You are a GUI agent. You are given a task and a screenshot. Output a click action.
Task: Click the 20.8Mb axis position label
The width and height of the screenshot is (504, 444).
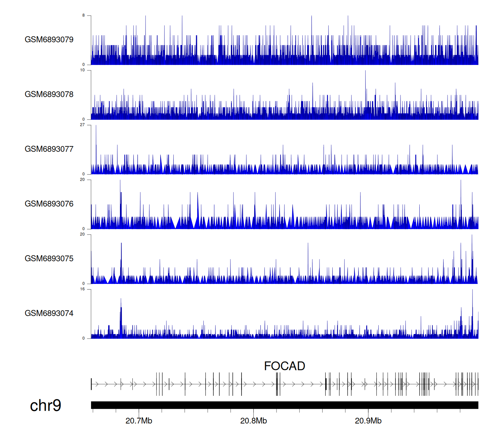pos(253,421)
